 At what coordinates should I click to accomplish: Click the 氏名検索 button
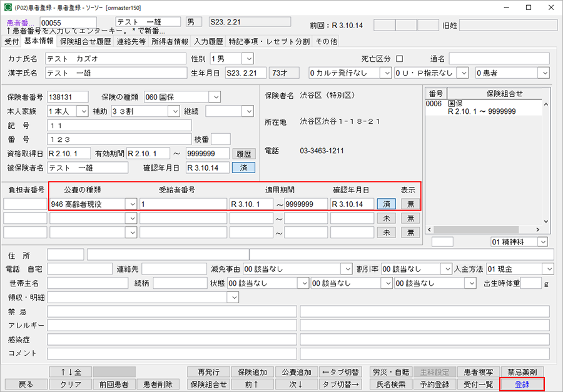coord(391,384)
